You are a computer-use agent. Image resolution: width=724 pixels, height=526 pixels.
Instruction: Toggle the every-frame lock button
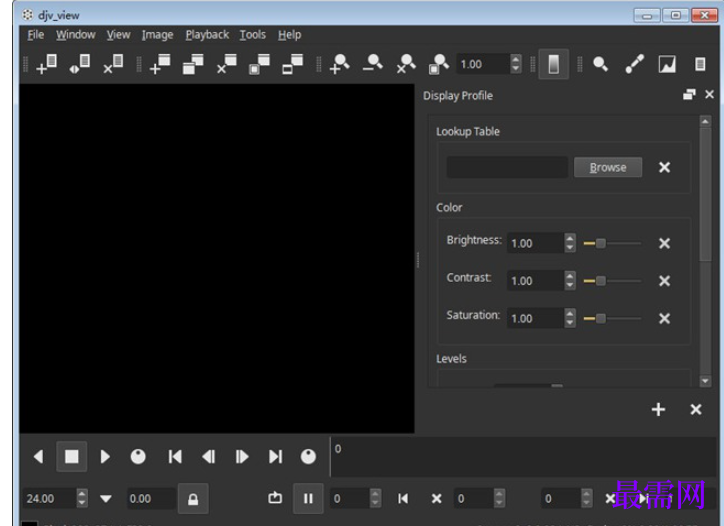193,499
